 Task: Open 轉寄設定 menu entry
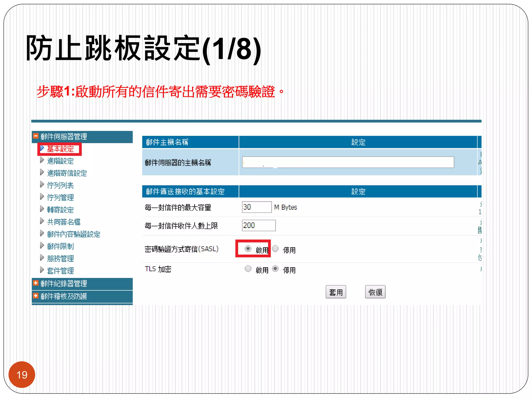(60, 210)
